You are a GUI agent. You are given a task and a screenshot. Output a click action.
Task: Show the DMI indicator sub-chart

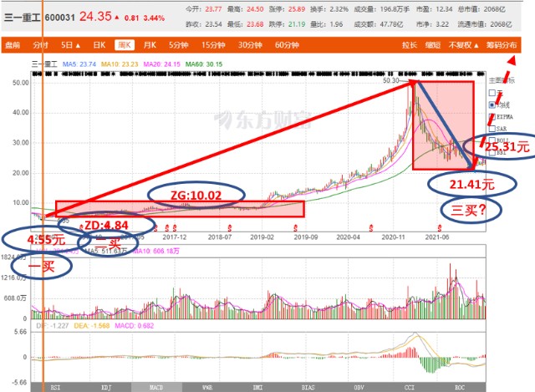[x=257, y=387]
